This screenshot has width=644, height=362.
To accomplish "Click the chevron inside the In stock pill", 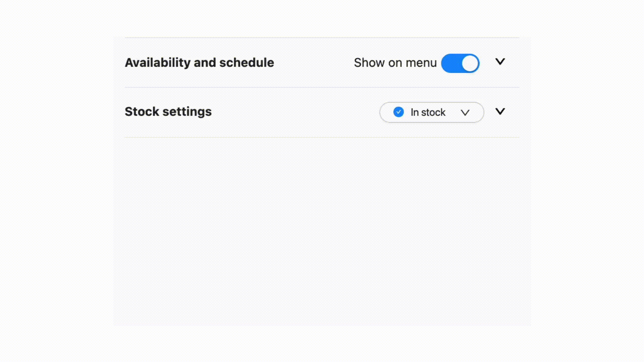I will click(x=465, y=113).
